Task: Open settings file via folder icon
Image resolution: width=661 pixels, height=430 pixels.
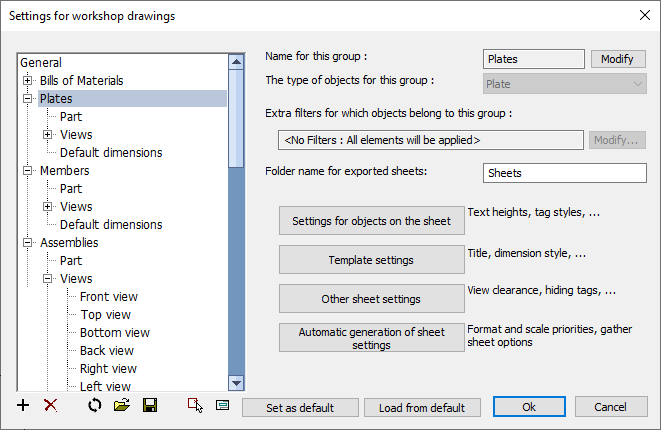Action: click(122, 406)
